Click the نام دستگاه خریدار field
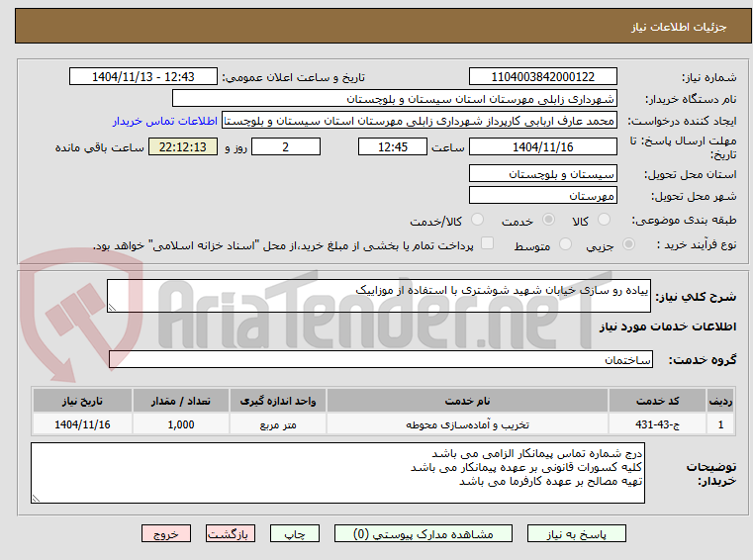Screen dimensions: 753x560 tap(394, 99)
